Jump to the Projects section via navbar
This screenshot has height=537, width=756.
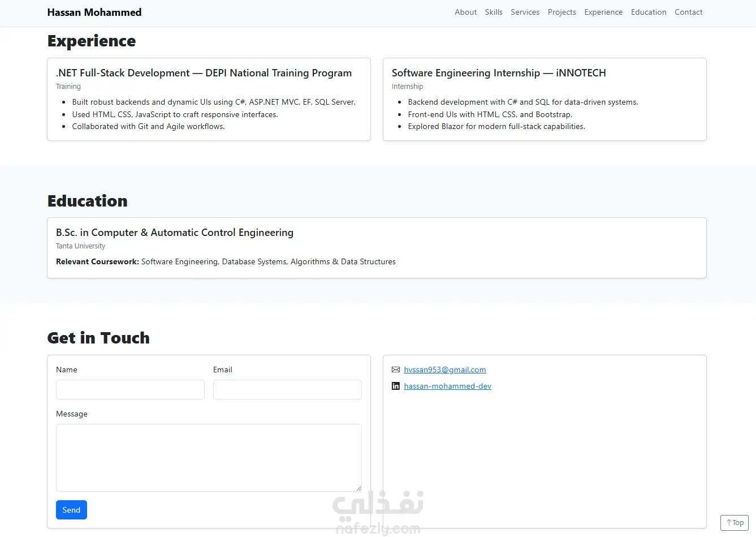pyautogui.click(x=561, y=12)
